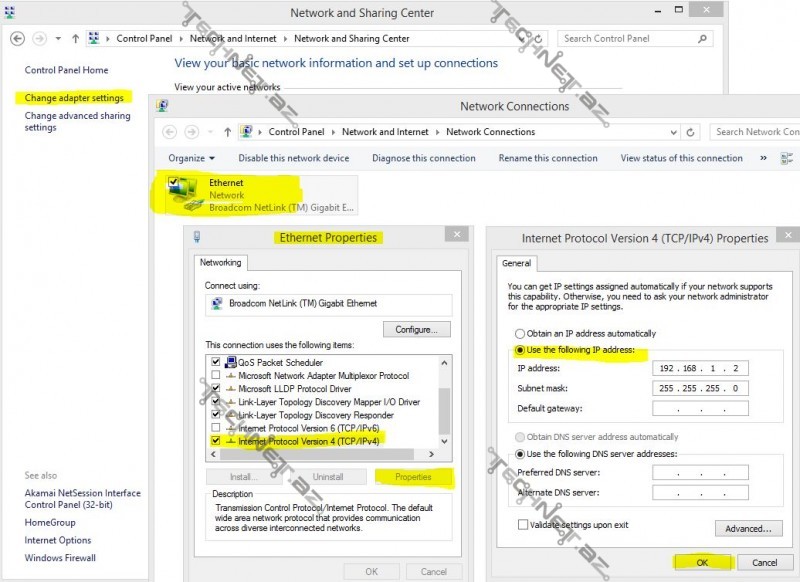Select the Networking tab
The image size is (800, 582).
220,262
